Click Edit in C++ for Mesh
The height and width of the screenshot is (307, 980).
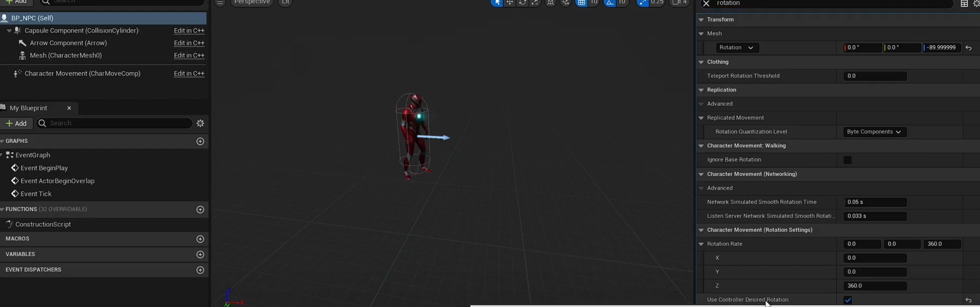click(x=189, y=55)
